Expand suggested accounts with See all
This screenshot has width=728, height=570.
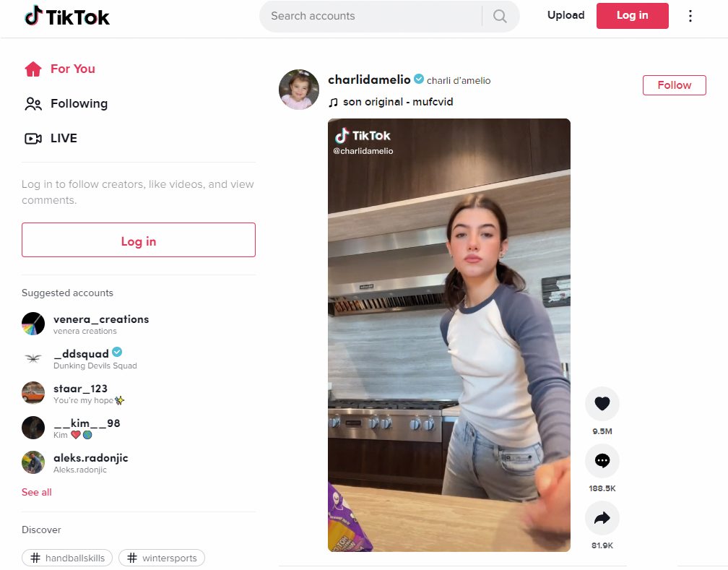pyautogui.click(x=37, y=493)
